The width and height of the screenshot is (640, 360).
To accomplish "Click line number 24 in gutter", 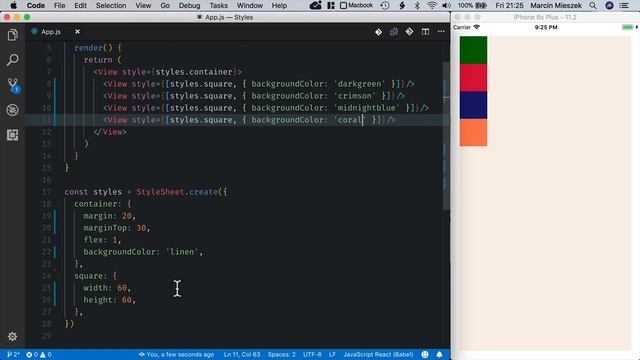I will pos(47,276).
